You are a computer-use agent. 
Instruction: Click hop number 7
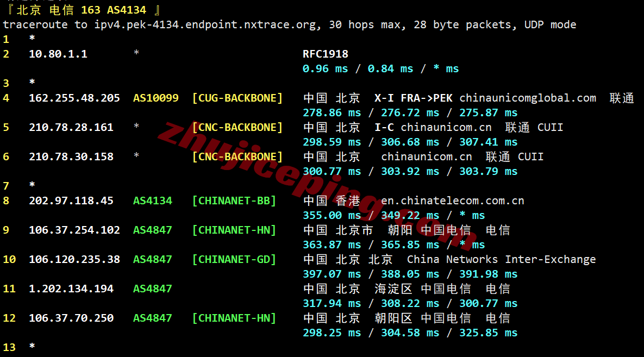tap(6, 186)
